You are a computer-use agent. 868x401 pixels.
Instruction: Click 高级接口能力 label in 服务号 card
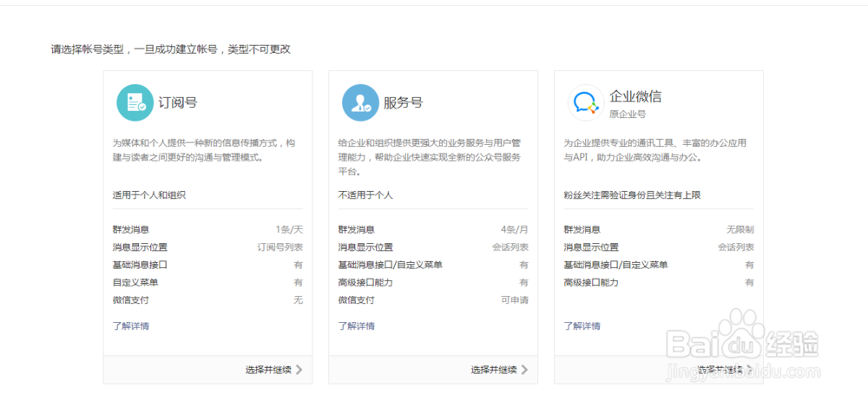(365, 282)
